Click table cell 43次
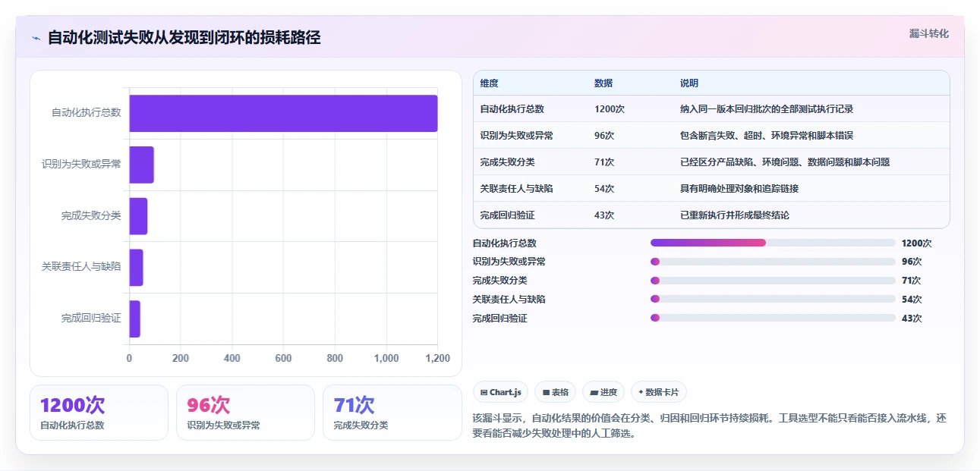Screen dimensions: 980x471 click(604, 215)
